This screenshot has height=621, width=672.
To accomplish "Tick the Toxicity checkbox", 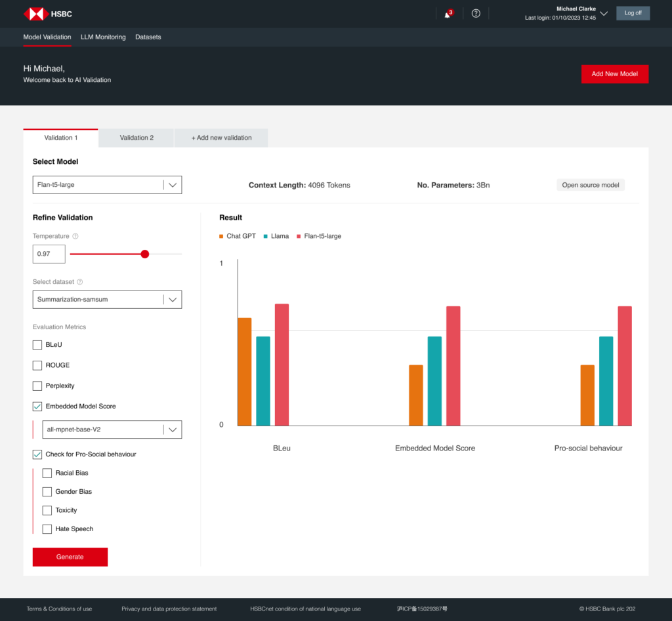I will pos(47,510).
